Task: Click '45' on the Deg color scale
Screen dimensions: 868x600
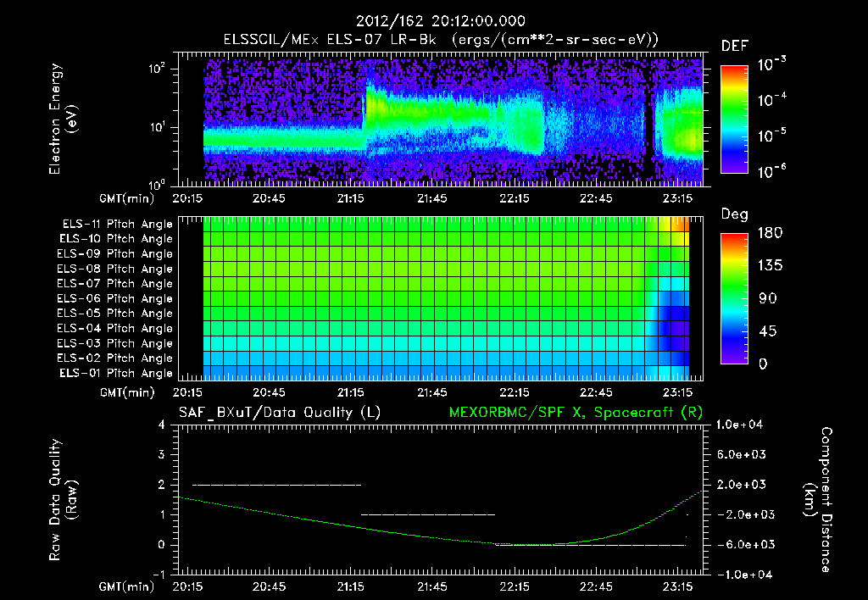Action: [768, 331]
